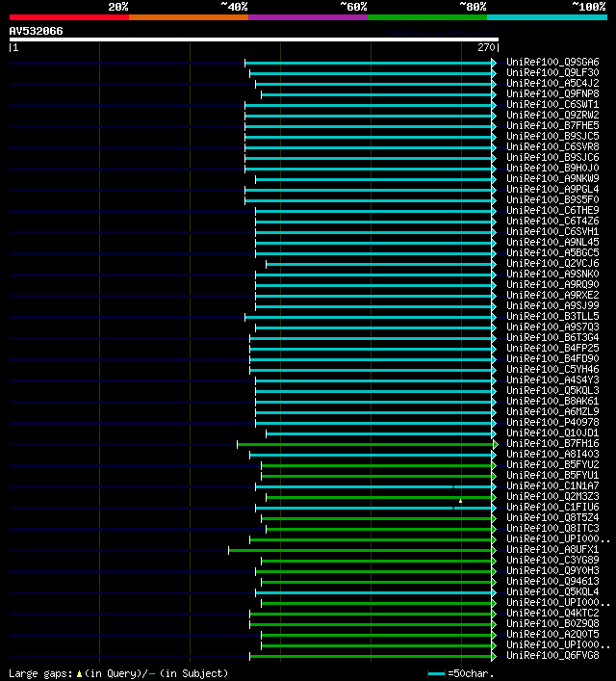The image size is (616, 681).
Task: Click the UniRef100_B8AK61 entry
Action: (552, 401)
